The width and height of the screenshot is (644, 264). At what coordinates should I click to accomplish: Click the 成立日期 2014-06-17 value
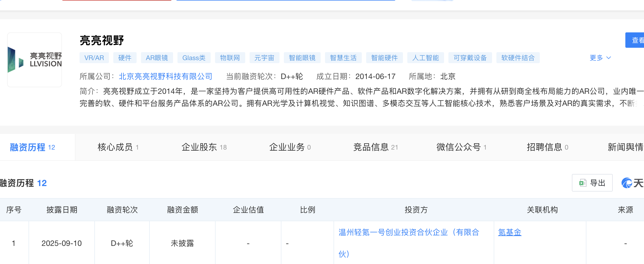375,76
